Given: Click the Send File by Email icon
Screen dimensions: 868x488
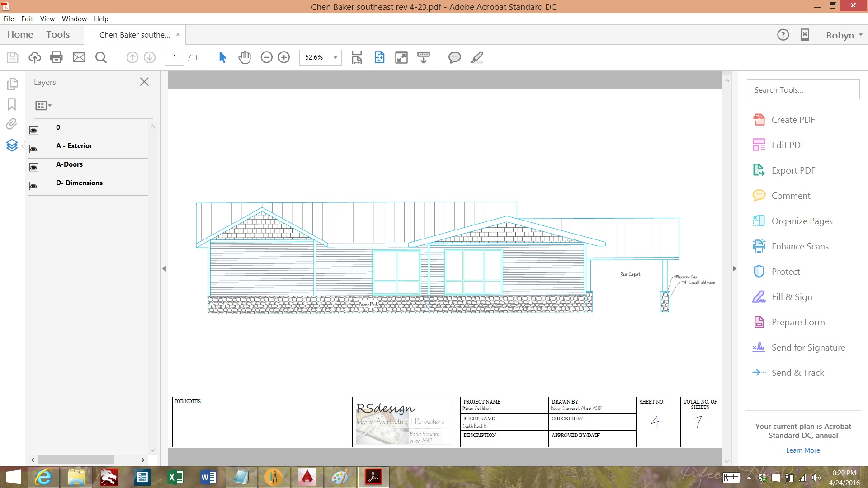Looking at the screenshot, I should point(79,57).
